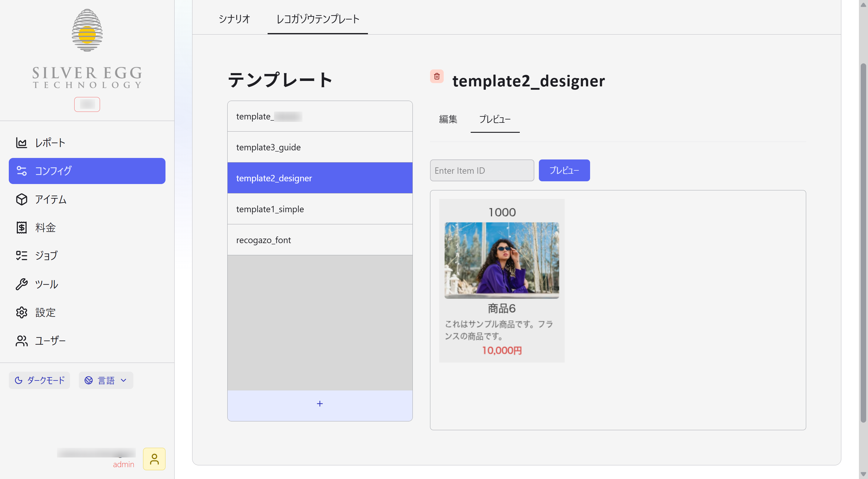Delete template2_designer using the trash icon
The image size is (868, 479).
(437, 76)
